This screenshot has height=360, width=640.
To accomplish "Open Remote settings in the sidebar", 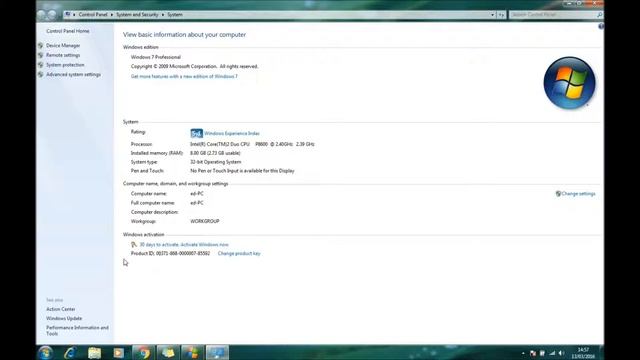I will coord(63,55).
